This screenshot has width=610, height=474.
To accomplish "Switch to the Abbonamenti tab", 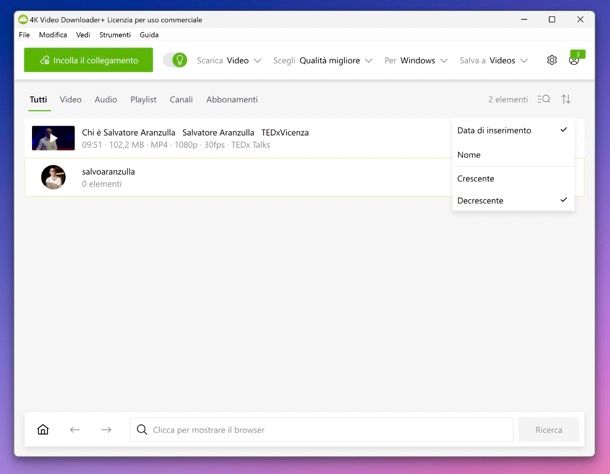I will pyautogui.click(x=232, y=100).
